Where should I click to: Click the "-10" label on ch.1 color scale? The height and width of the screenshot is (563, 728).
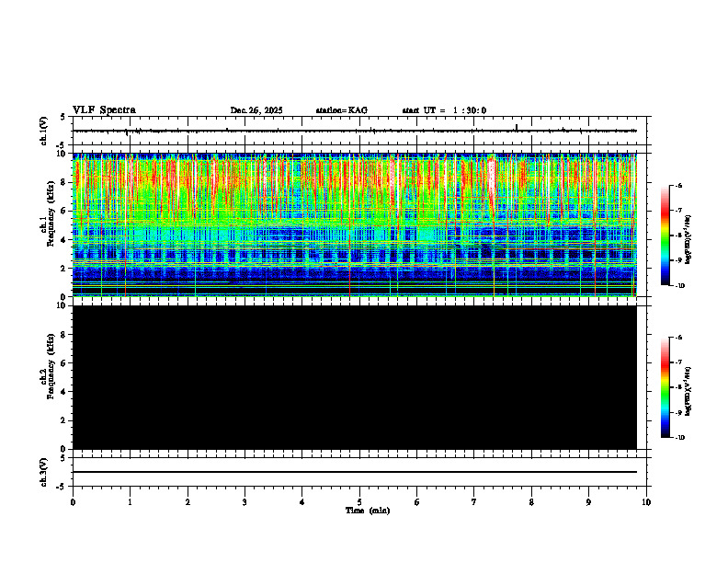[679, 286]
